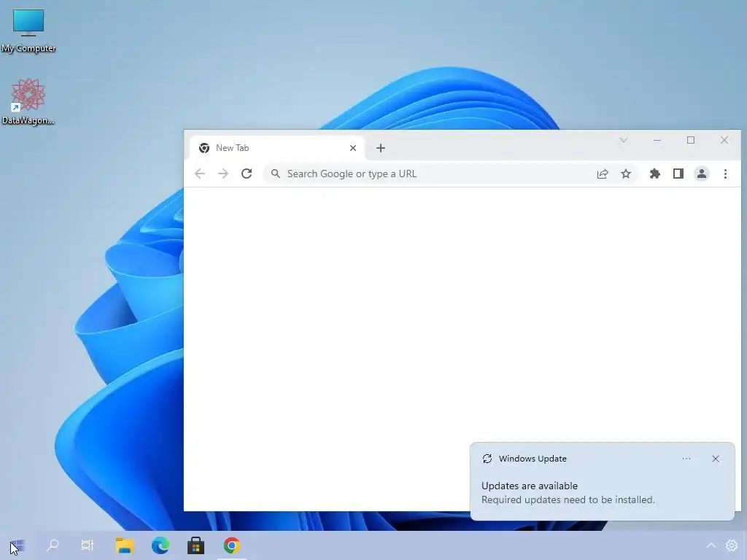Click the Share this page icon
Viewport: 747px width, 560px height.
point(603,174)
